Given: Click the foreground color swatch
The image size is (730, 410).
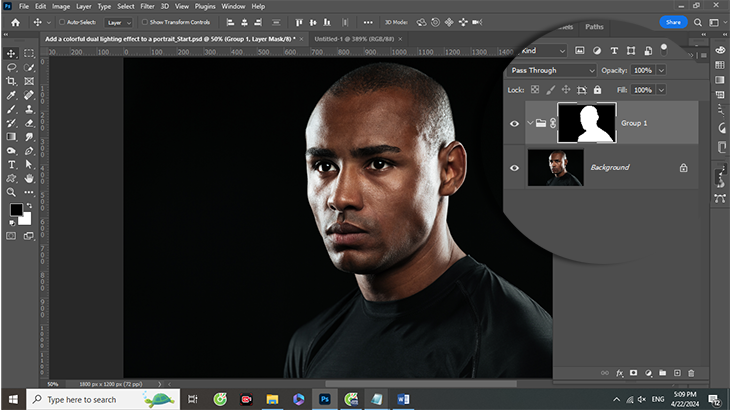Looking at the screenshot, I should [17, 210].
